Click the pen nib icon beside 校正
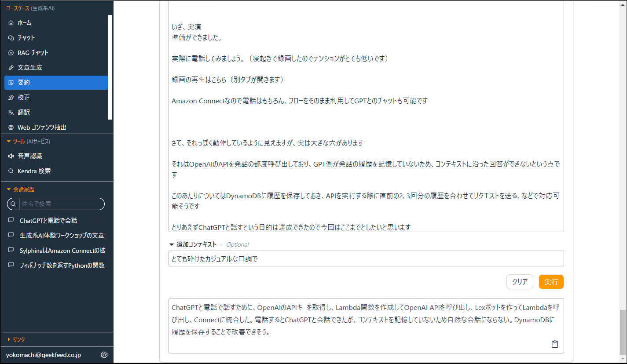The width and height of the screenshot is (627, 364). 11,98
